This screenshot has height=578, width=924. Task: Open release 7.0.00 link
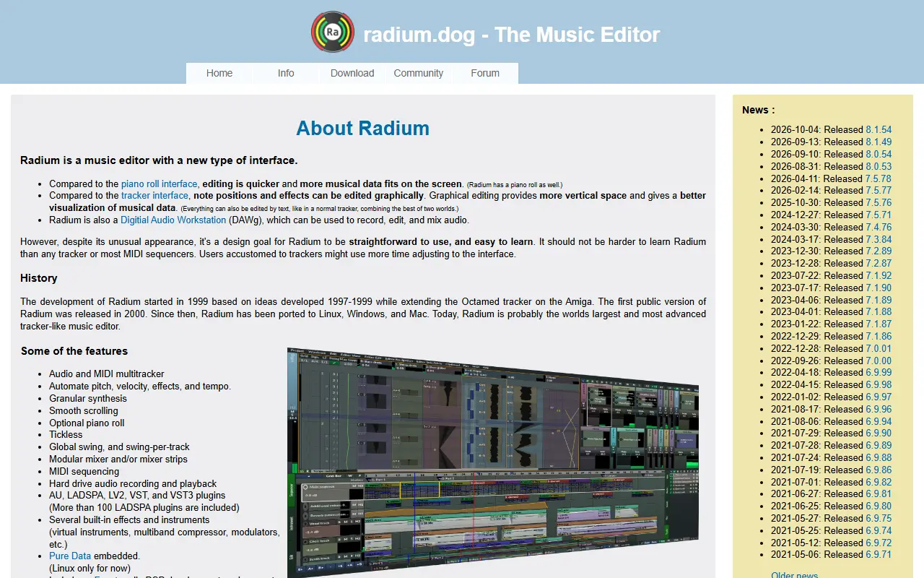click(879, 361)
